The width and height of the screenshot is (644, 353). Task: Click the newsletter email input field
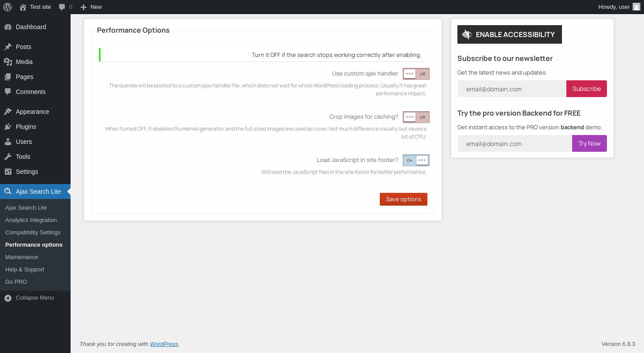(512, 89)
